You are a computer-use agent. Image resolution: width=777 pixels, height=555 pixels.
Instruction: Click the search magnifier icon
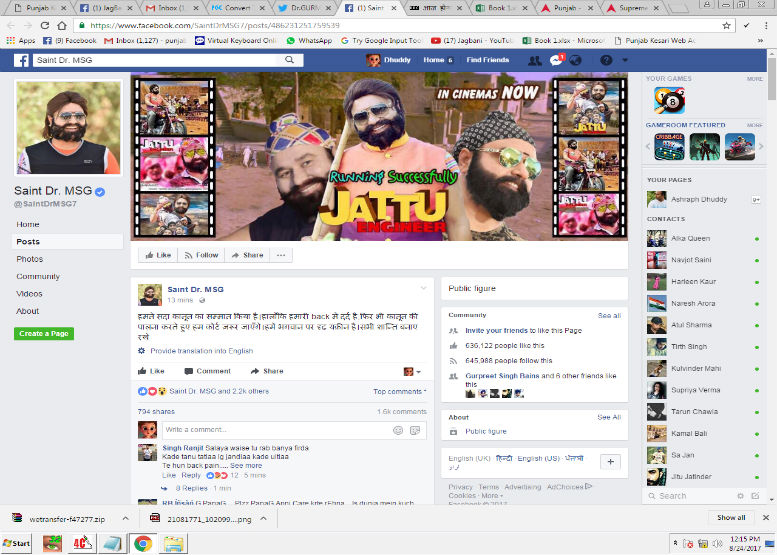tap(291, 60)
